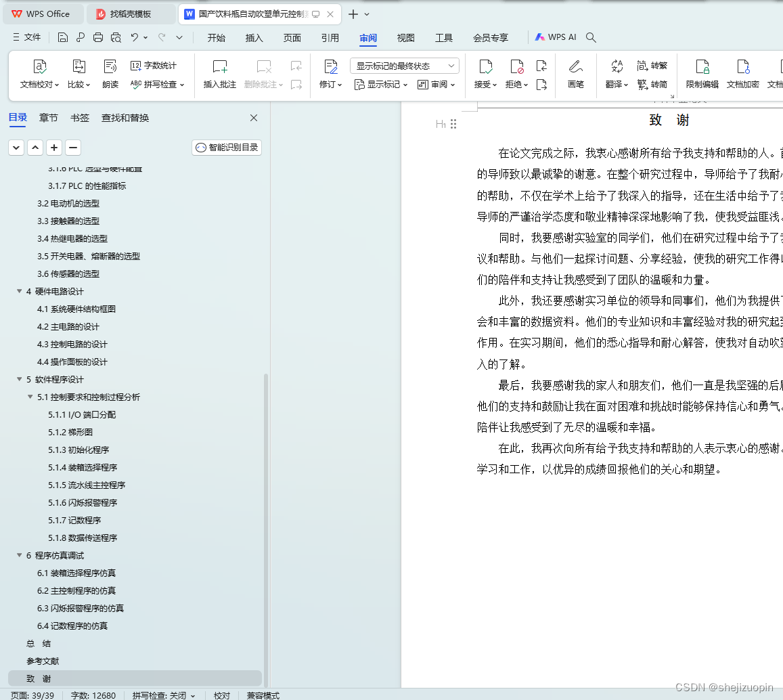Viewport: 783px width, 700px height.
Task: Switch to the View ribbon tab
Action: pyautogui.click(x=405, y=38)
